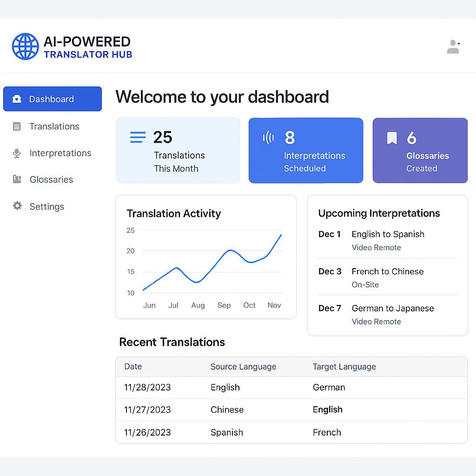476x476 pixels.
Task: Click English target cell in 11/27 row
Action: (x=328, y=410)
